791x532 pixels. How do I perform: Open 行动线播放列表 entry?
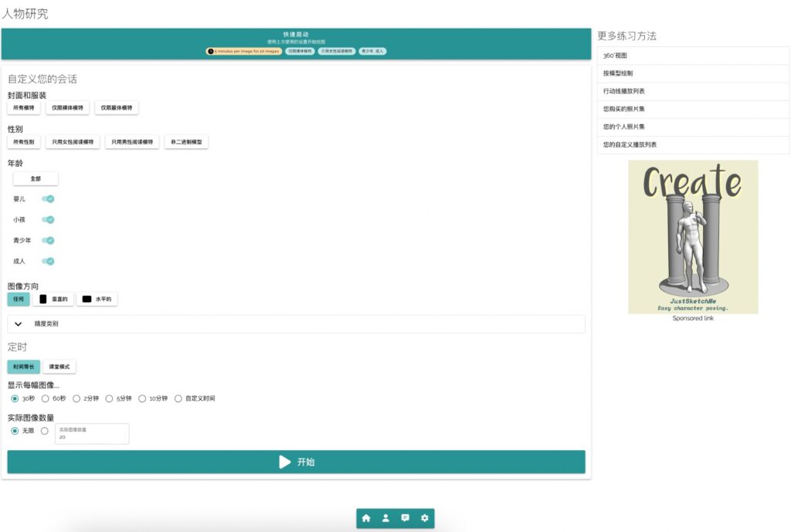[693, 91]
